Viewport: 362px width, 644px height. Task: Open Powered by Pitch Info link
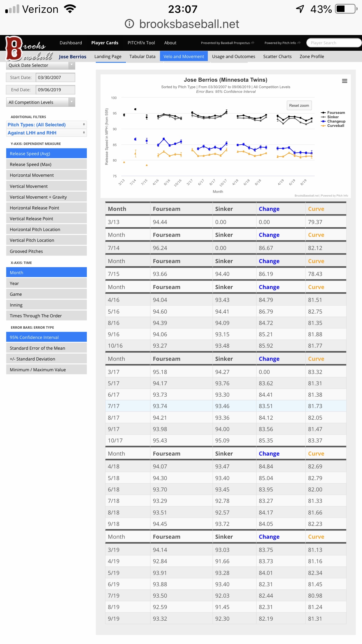pos(282,43)
